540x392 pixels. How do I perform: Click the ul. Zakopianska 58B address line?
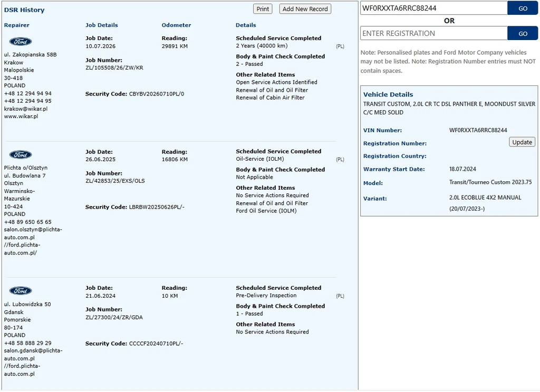pyautogui.click(x=30, y=55)
